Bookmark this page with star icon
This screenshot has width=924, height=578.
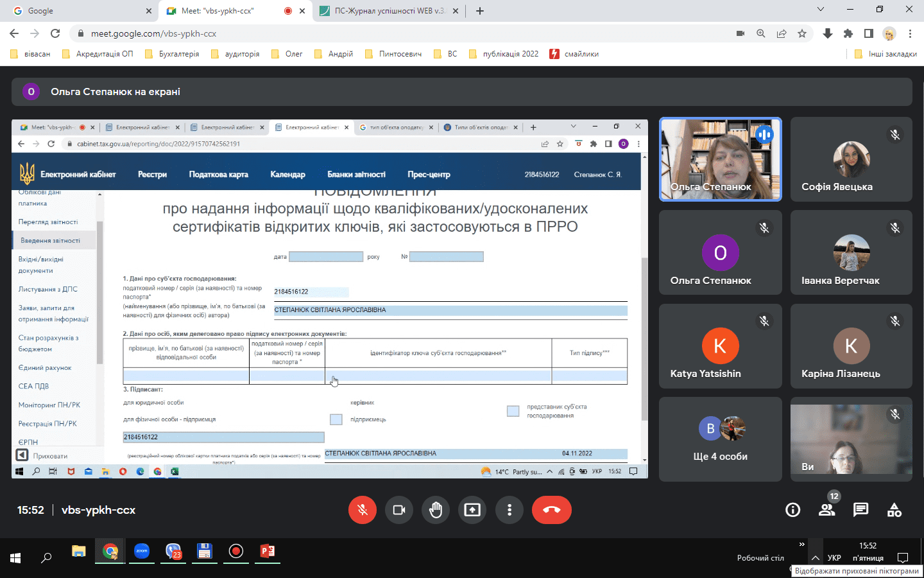click(x=802, y=33)
